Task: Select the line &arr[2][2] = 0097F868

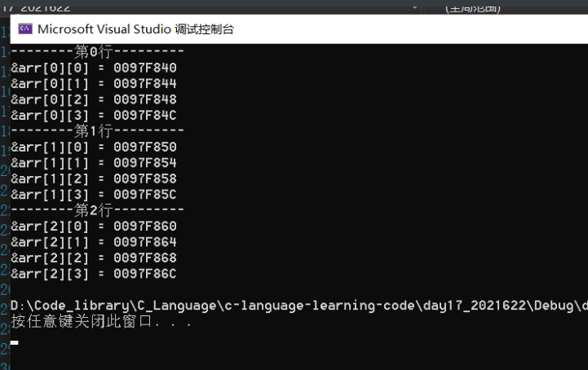Action: point(94,258)
